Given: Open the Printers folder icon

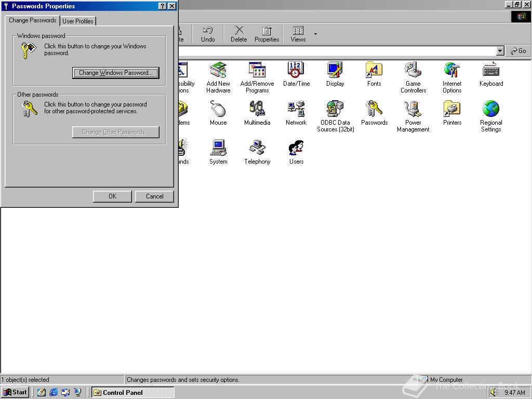Looking at the screenshot, I should pyautogui.click(x=452, y=113).
